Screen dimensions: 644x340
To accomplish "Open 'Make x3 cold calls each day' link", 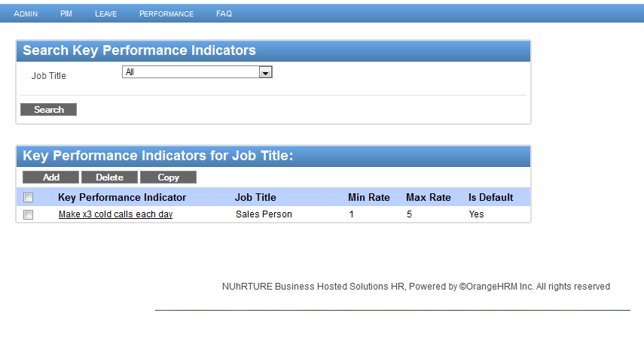I will [115, 214].
